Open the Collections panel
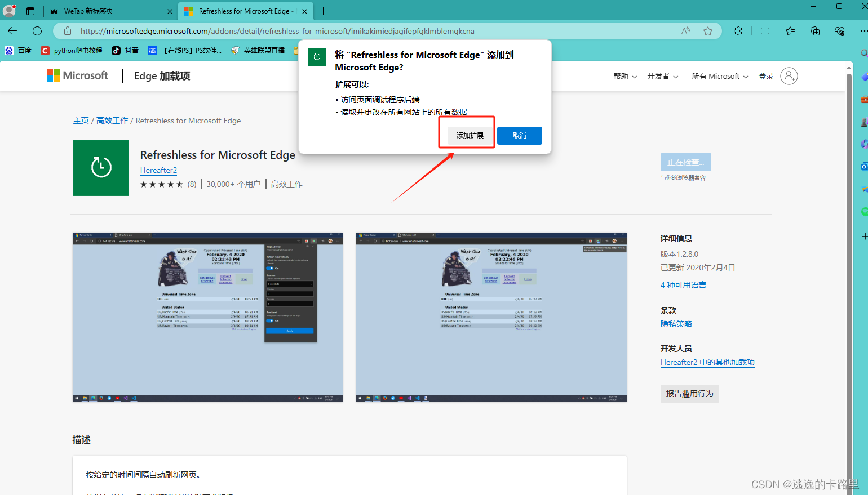This screenshot has height=495, width=868. click(815, 31)
